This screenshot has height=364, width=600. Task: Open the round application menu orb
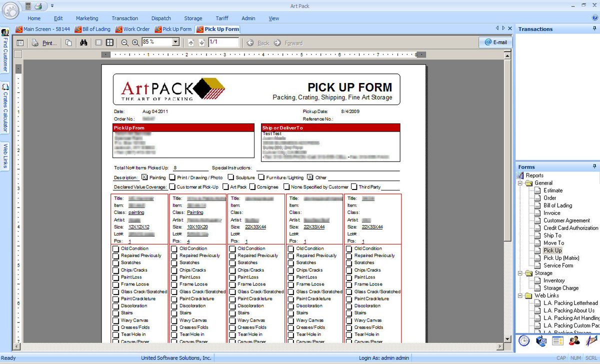pos(10,9)
